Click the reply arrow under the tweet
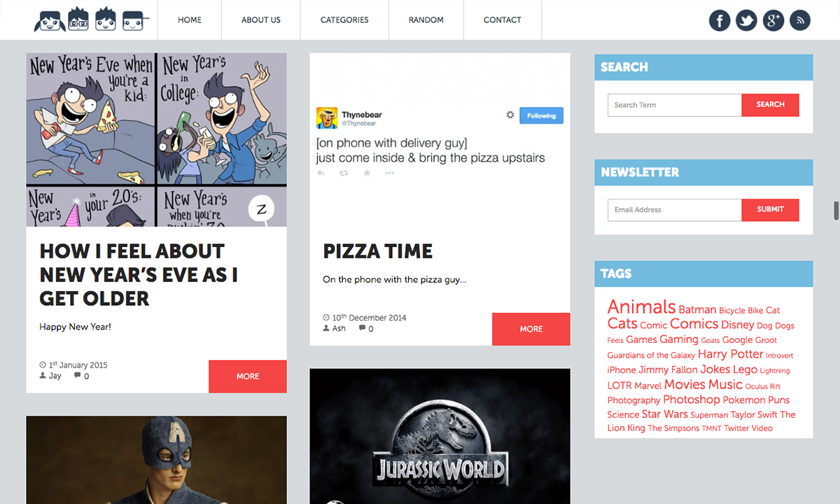This screenshot has height=504, width=840. point(321,173)
